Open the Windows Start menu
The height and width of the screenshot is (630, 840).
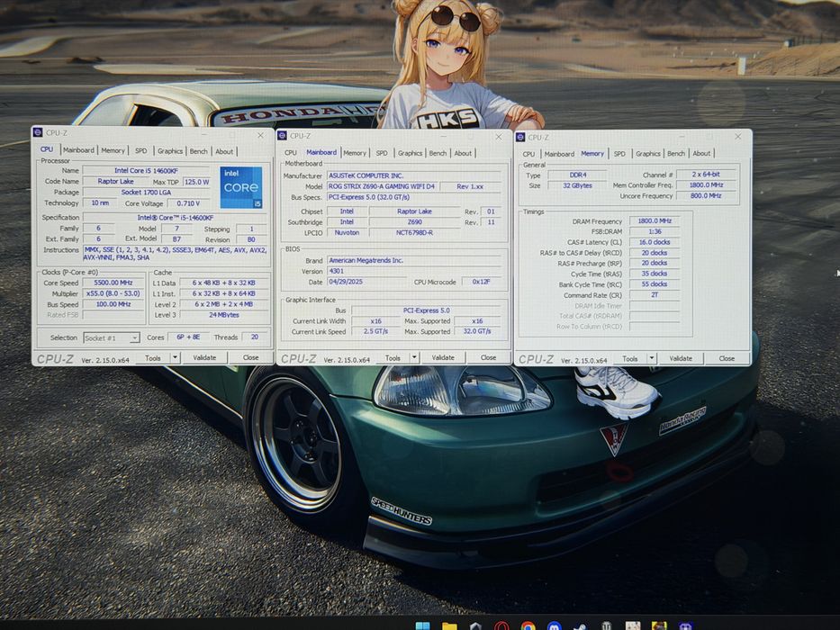coord(422,625)
